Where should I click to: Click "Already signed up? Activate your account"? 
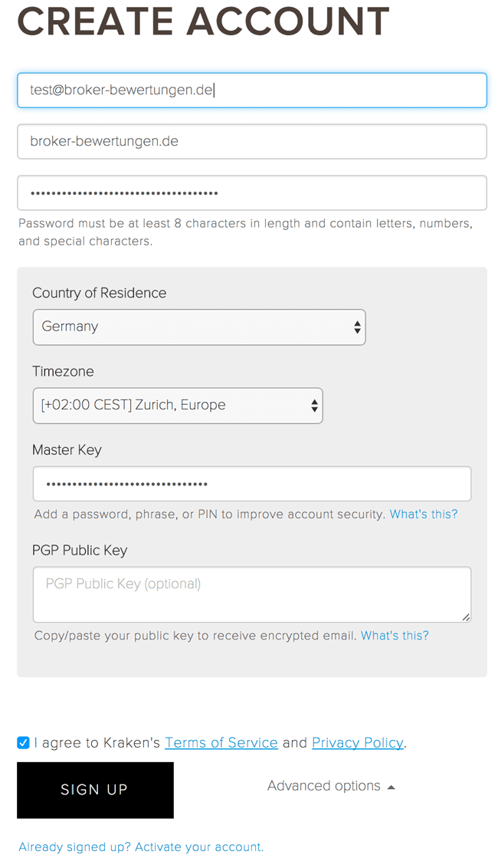click(x=141, y=847)
